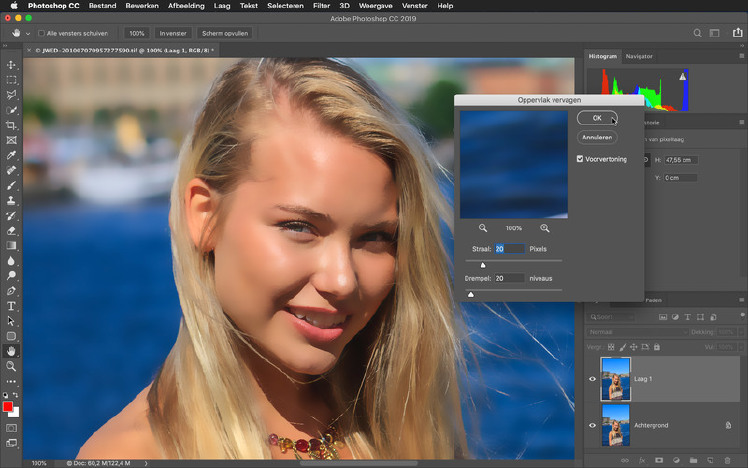Toggle type layer filter in Layers panel
The image size is (748, 468).
(x=687, y=317)
